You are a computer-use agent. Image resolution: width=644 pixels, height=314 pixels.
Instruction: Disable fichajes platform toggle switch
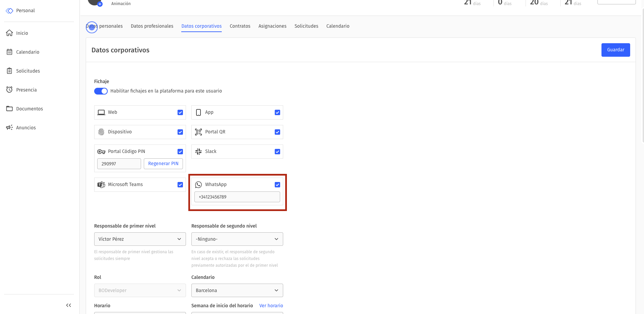[x=101, y=91]
